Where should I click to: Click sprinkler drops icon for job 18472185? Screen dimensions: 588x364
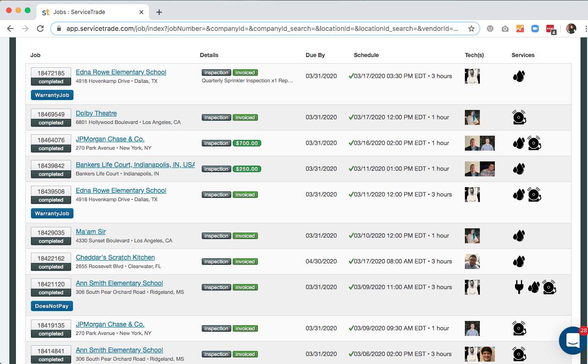tap(519, 76)
